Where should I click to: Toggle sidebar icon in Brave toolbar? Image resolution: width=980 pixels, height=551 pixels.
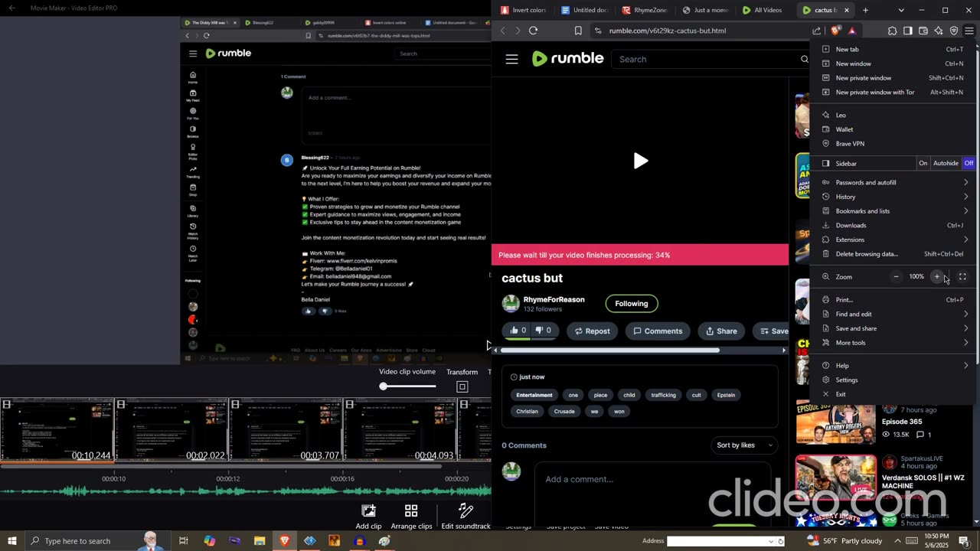[x=908, y=31]
